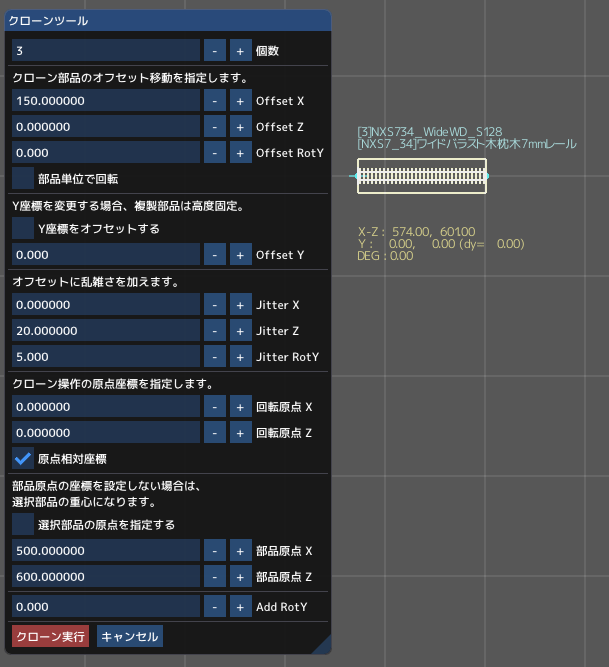Edit the Jitter X value field
609x667 pixels.
[106, 305]
